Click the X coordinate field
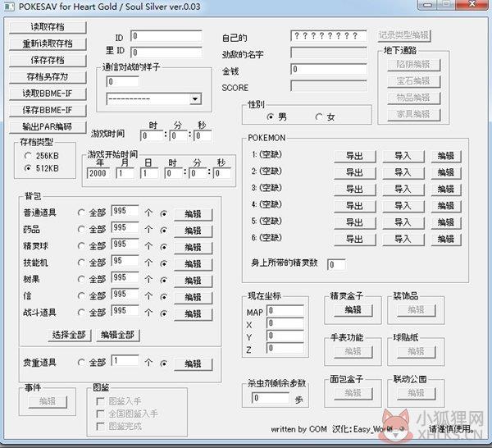 tap(285, 323)
